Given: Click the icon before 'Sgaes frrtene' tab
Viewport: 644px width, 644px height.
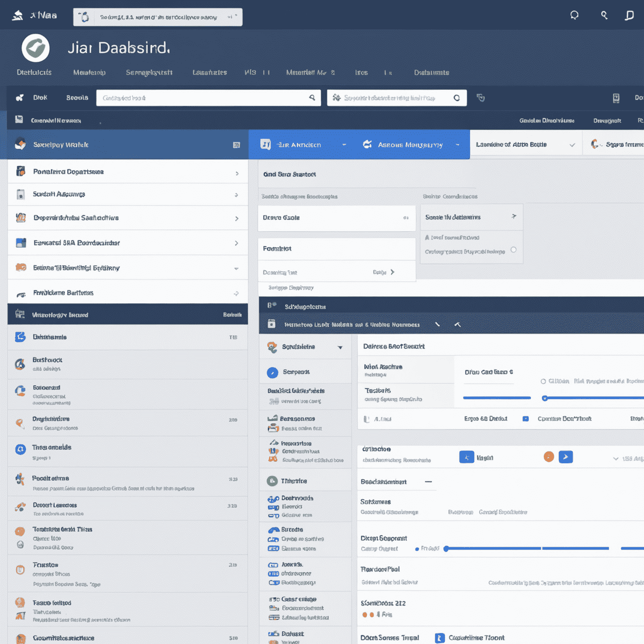Looking at the screenshot, I should (x=595, y=144).
